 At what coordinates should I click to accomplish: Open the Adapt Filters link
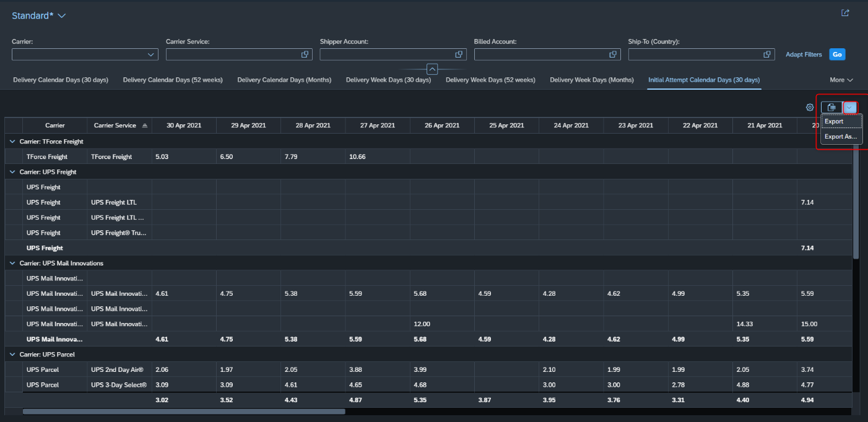tap(804, 54)
